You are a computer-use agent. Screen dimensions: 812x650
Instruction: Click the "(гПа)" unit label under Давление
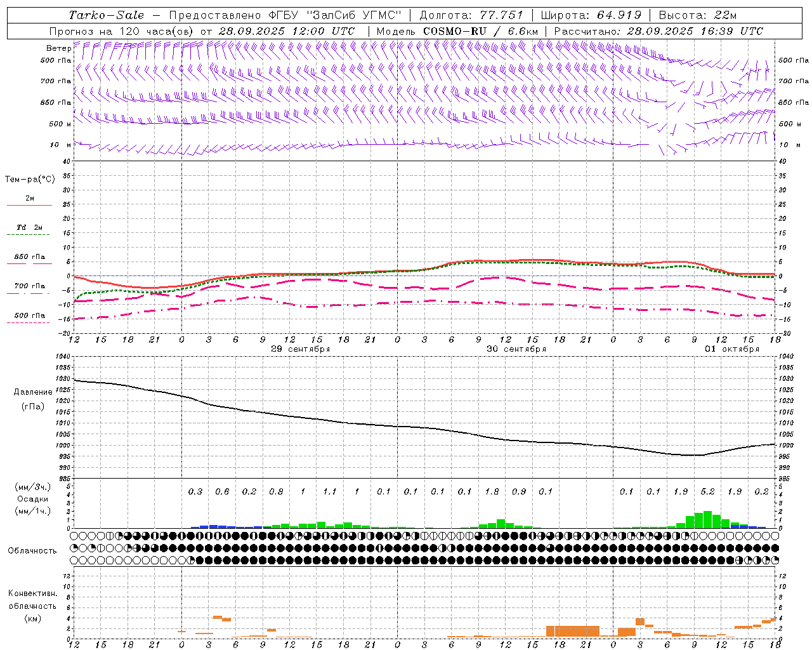click(x=33, y=407)
